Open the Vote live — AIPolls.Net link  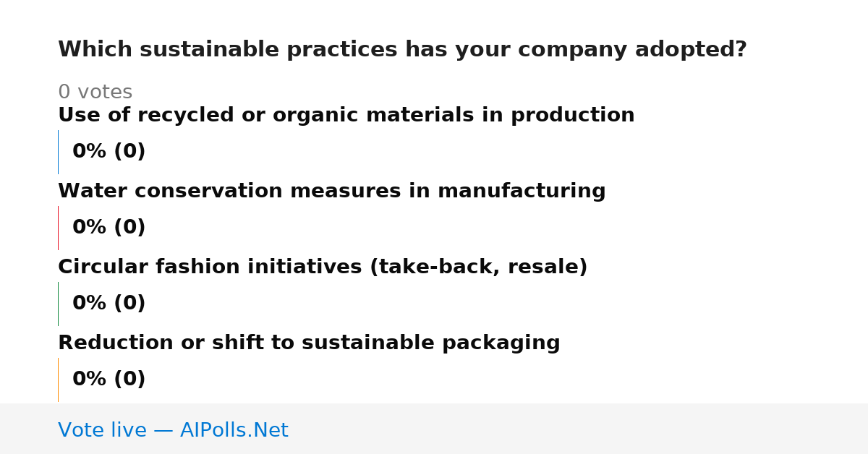(173, 430)
